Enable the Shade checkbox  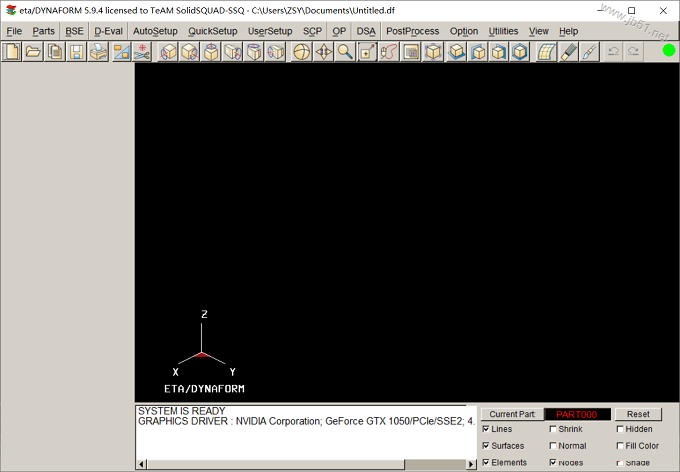pos(620,462)
